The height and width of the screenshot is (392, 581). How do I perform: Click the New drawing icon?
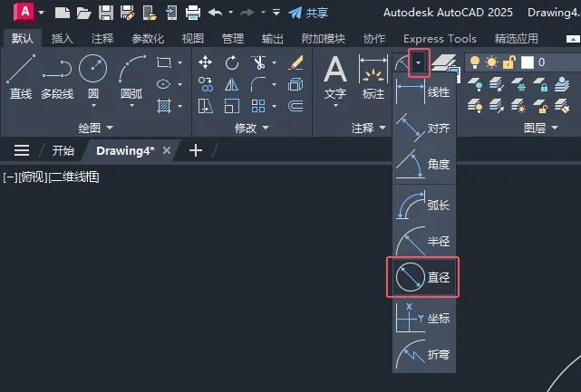(63, 13)
